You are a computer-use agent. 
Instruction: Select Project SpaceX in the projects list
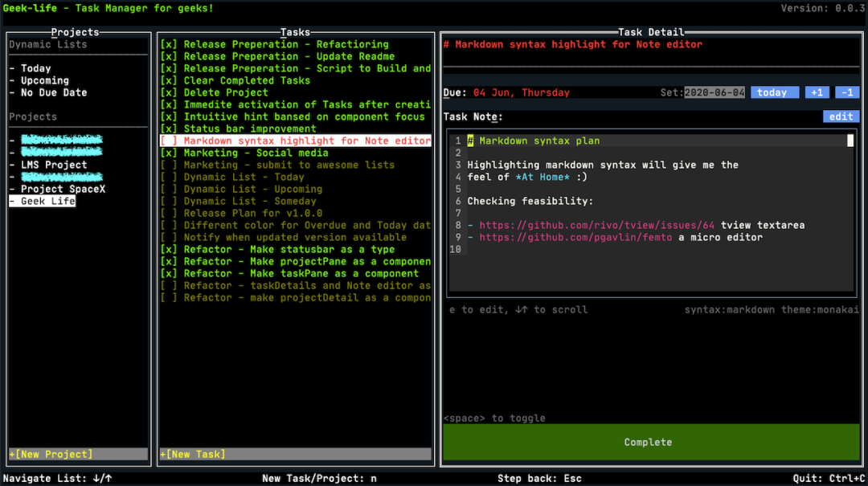63,189
